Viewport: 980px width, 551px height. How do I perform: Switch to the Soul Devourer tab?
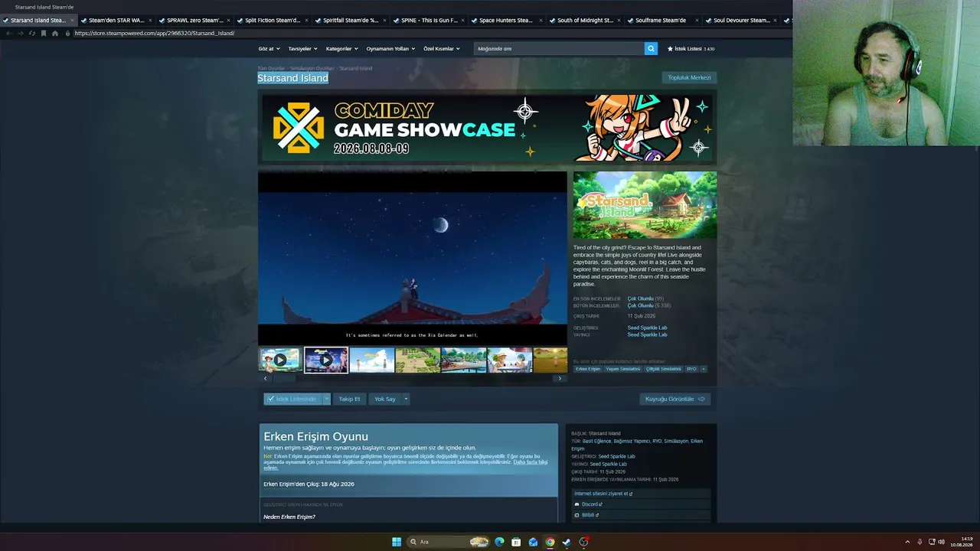coord(740,21)
